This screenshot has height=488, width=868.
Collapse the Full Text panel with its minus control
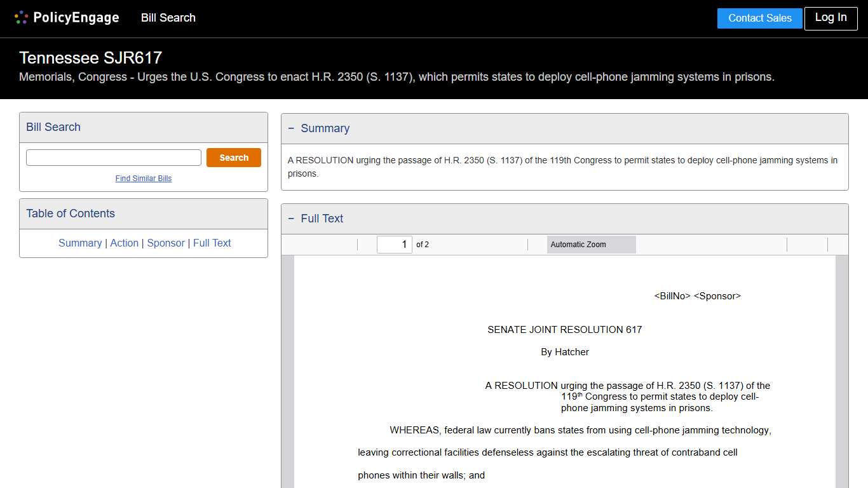(x=291, y=219)
